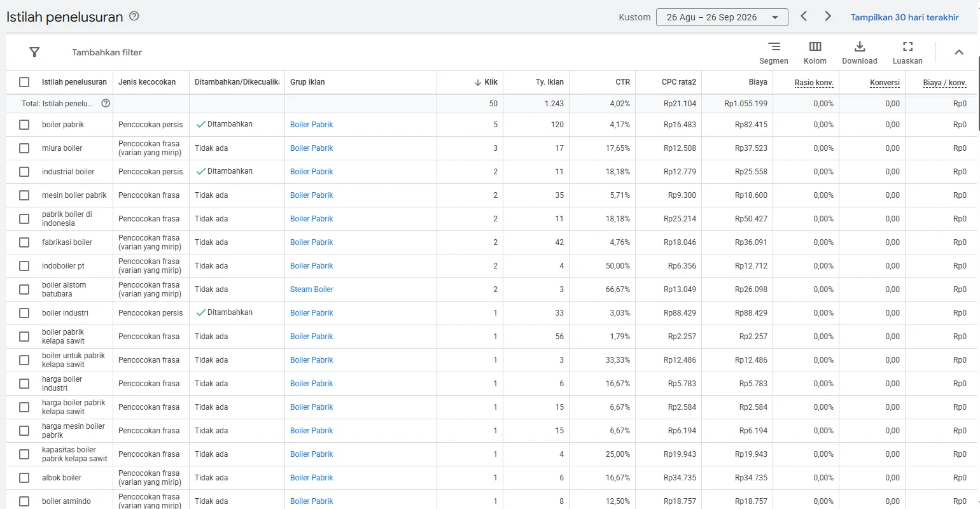This screenshot has height=509, width=980.
Task: Go to previous date range arrow
Action: pyautogui.click(x=804, y=16)
